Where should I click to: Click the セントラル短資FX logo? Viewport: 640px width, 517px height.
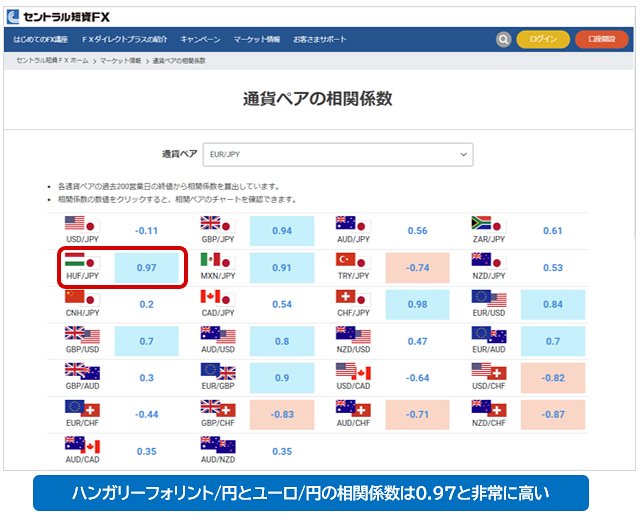coord(58,12)
